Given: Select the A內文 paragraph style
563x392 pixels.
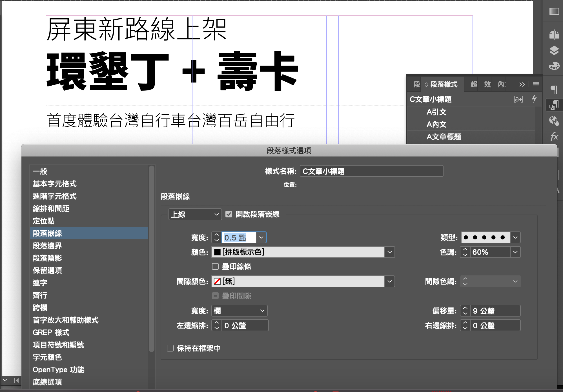Looking at the screenshot, I should tap(436, 124).
